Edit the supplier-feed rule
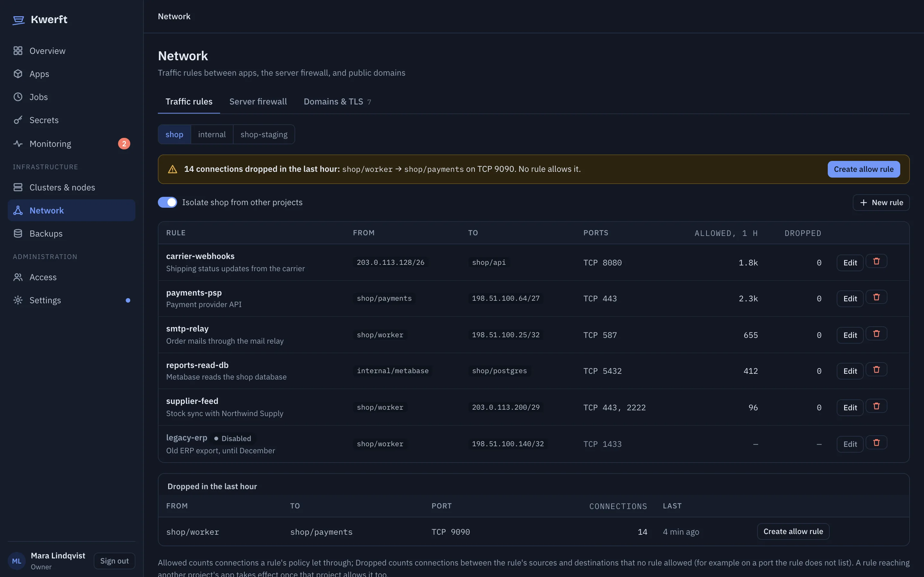 [850, 407]
